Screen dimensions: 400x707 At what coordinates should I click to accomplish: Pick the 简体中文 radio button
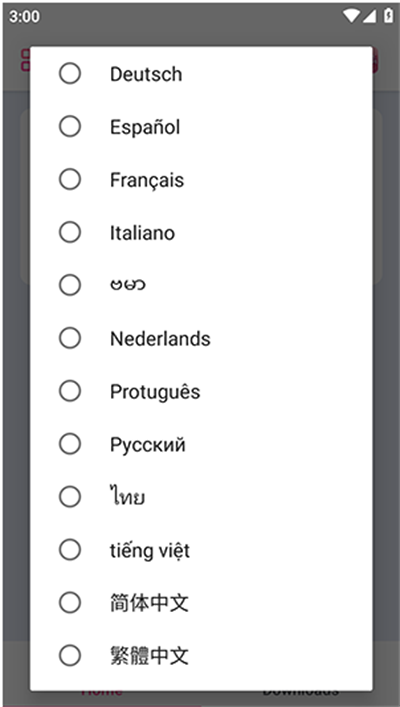(70, 603)
